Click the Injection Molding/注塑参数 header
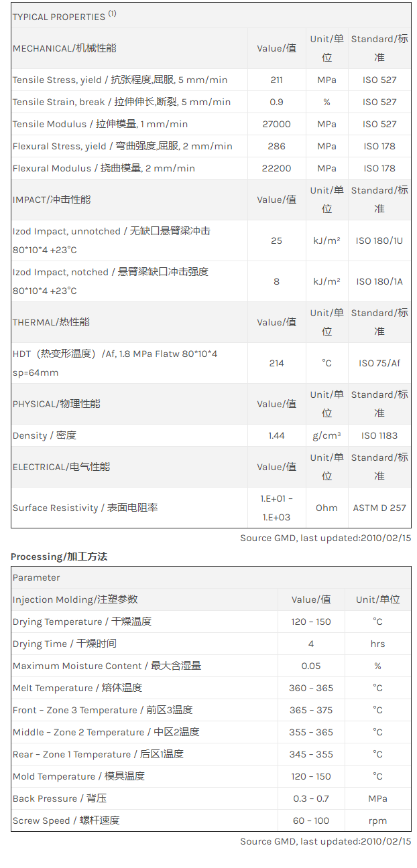Viewport: 417px width, 868px height. 75,599
